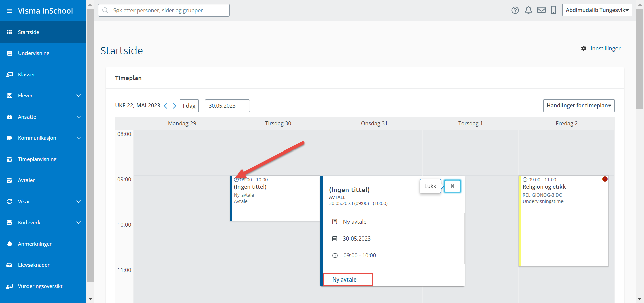The height and width of the screenshot is (303, 644).
Task: Click the I dag button
Action: [189, 106]
